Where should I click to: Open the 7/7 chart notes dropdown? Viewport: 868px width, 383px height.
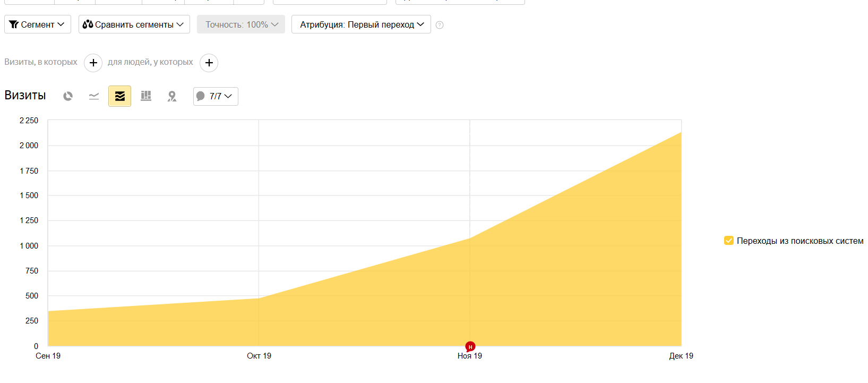coord(216,96)
